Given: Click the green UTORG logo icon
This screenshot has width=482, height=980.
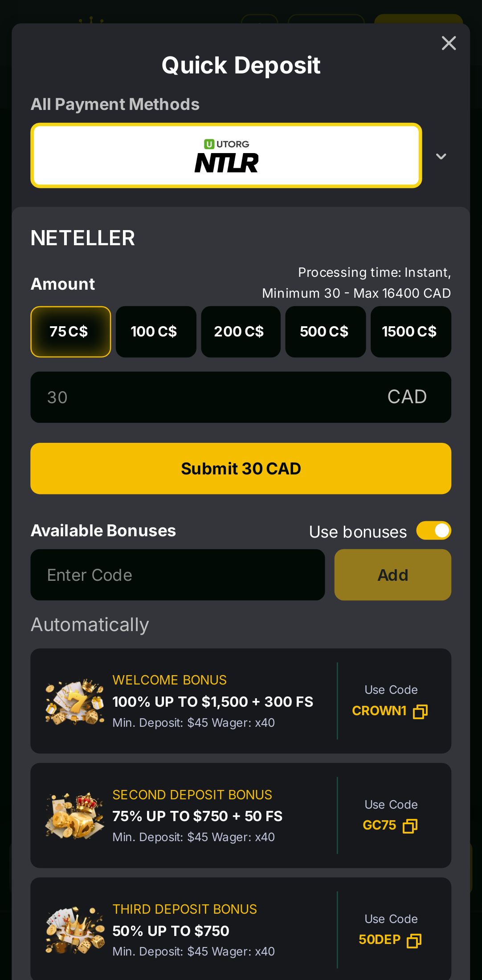Looking at the screenshot, I should tap(208, 144).
